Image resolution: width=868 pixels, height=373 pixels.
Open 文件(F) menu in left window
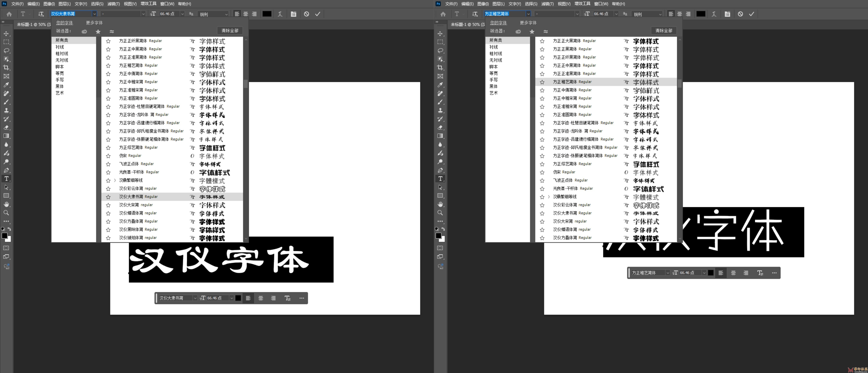[x=17, y=4]
